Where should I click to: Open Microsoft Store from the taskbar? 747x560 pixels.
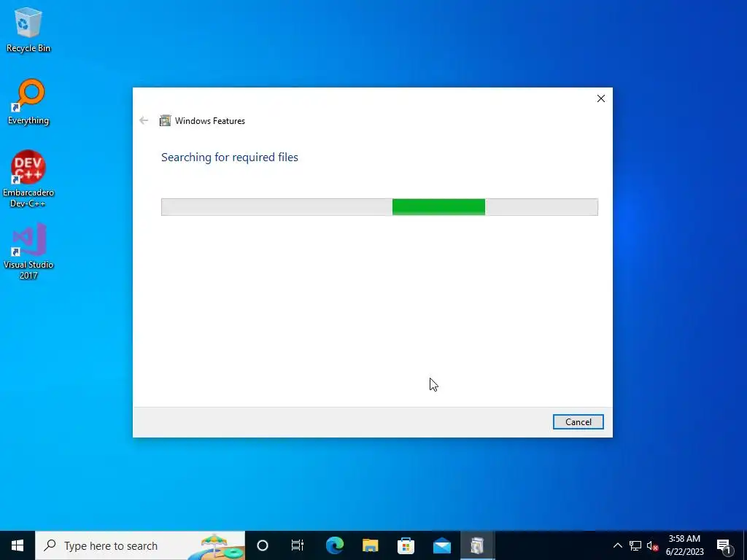tap(406, 545)
